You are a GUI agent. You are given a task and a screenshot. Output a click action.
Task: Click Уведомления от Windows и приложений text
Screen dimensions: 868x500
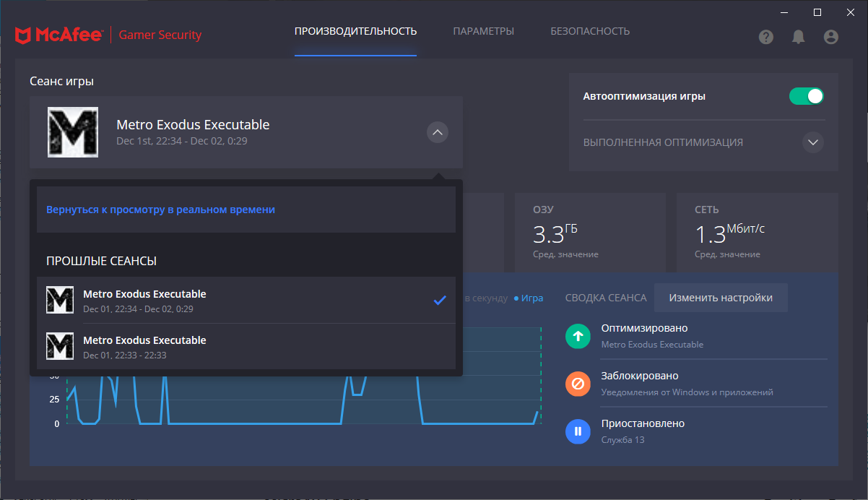[687, 392]
